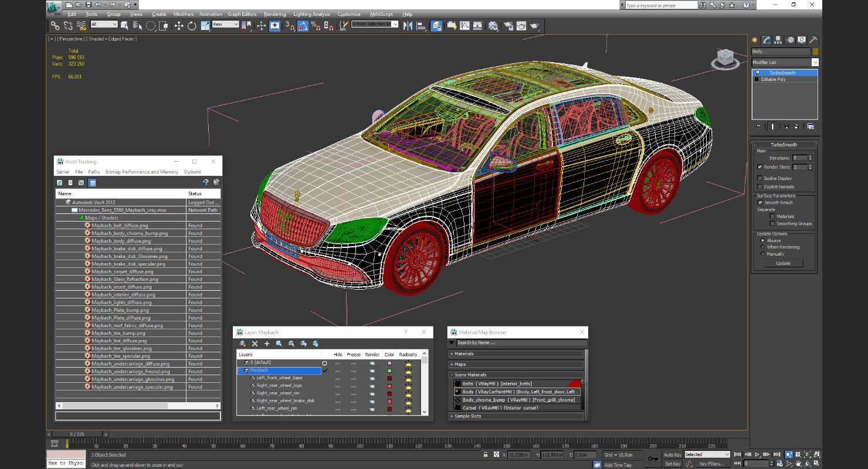The image size is (868, 469).
Task: Click the large key Set Keys icon
Action: (x=653, y=458)
